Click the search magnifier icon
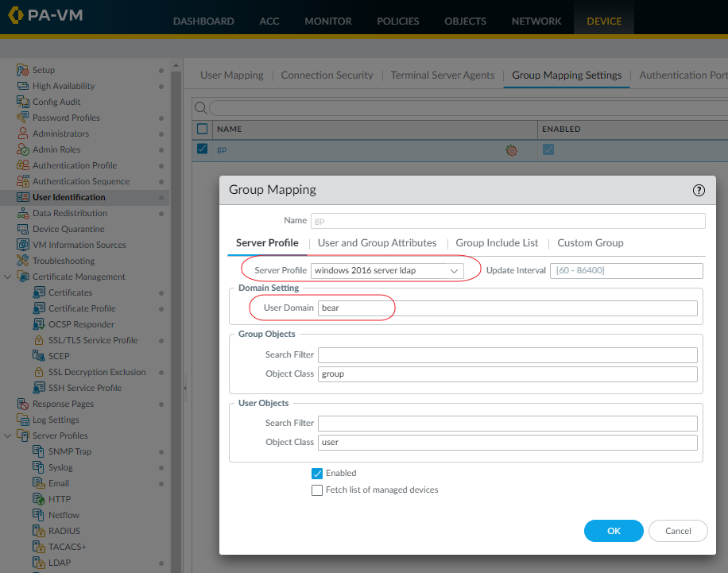Screen dimensions: 728x573 (x=201, y=108)
